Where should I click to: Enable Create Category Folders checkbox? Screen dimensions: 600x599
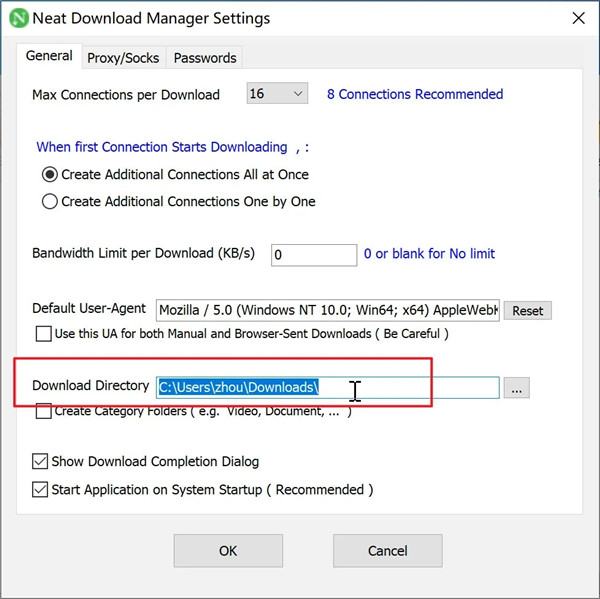[x=43, y=411]
